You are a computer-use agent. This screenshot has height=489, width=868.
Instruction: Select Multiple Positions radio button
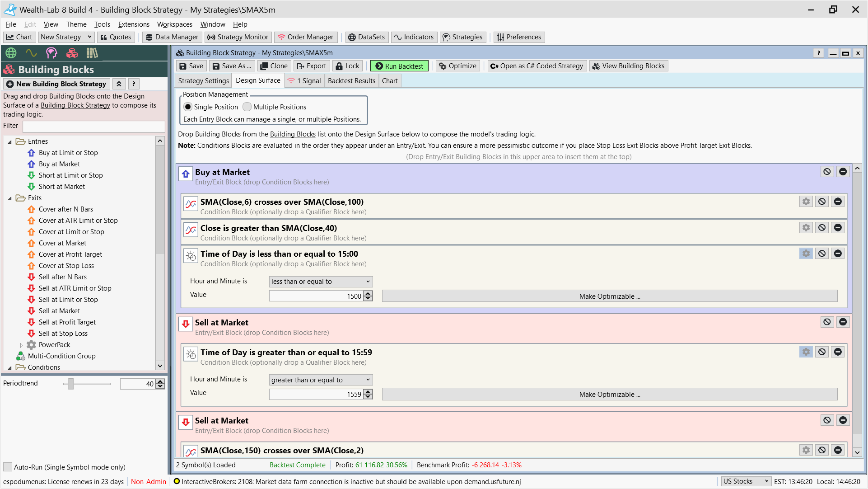pyautogui.click(x=247, y=107)
